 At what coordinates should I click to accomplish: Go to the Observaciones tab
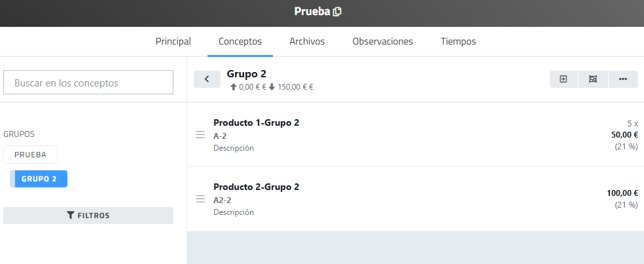tap(382, 41)
